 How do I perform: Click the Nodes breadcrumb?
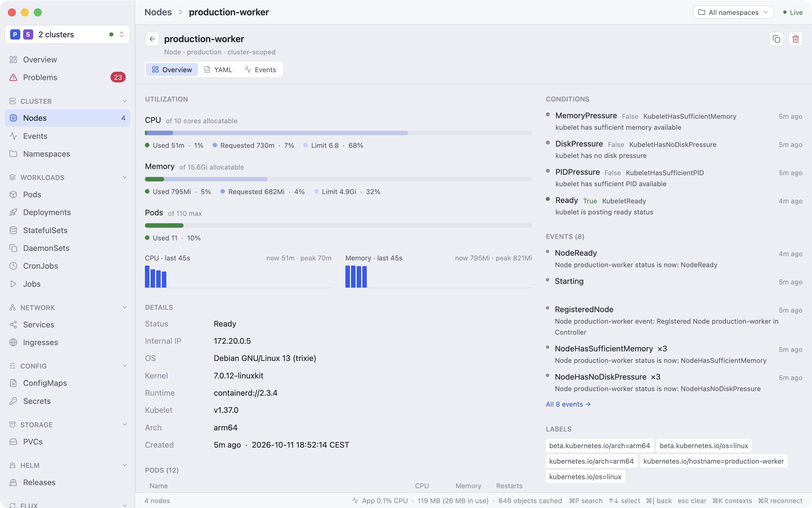(x=158, y=12)
